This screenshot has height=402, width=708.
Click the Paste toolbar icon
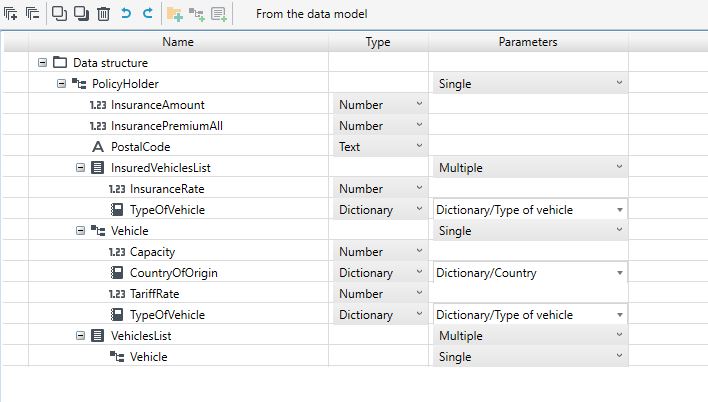(x=81, y=14)
